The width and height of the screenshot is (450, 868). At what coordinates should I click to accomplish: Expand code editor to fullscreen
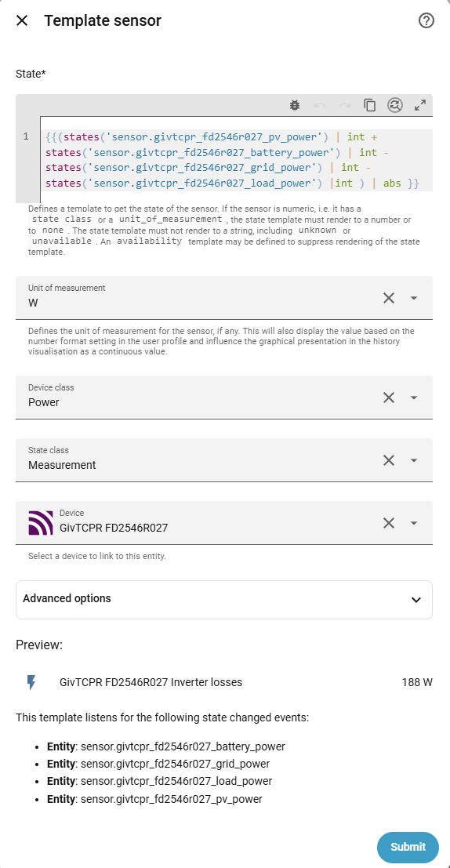click(x=420, y=105)
